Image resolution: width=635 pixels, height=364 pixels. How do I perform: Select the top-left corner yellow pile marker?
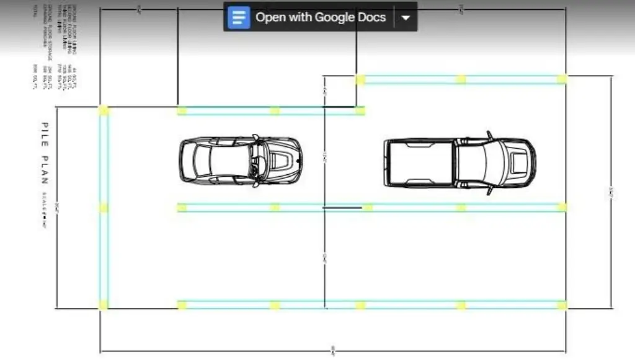pos(104,110)
